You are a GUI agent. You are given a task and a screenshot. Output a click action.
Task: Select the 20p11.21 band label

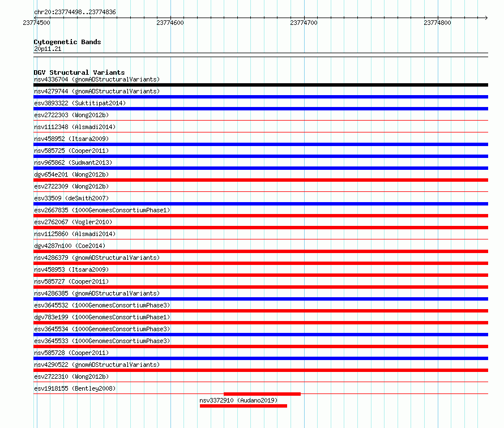point(48,49)
